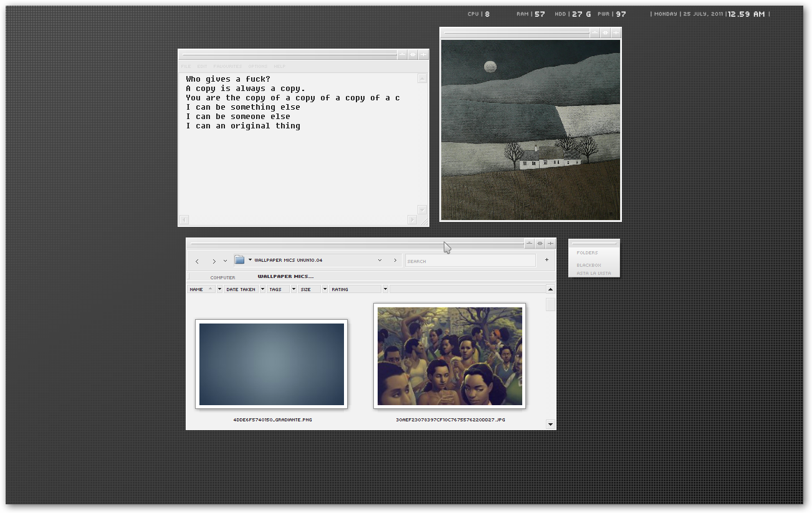This screenshot has width=812, height=513.
Task: Click the explorer vertical scrollbar thumb
Action: 550,304
